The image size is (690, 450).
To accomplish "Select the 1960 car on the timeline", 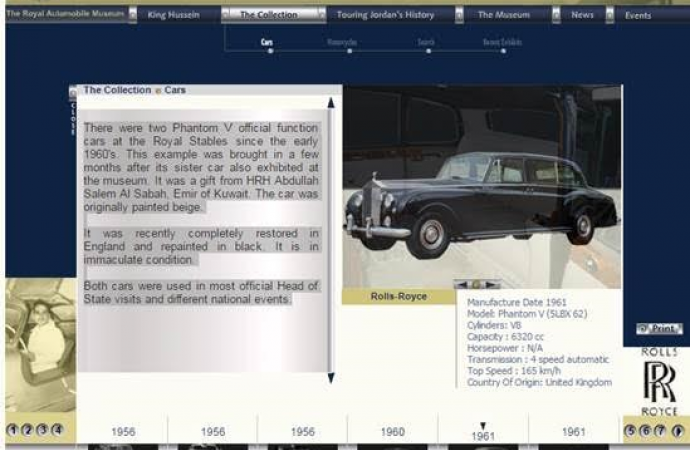I will pos(393,432).
